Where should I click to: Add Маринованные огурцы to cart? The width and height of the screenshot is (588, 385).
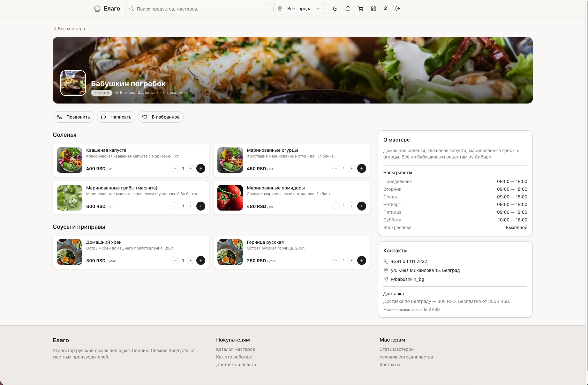tap(362, 168)
